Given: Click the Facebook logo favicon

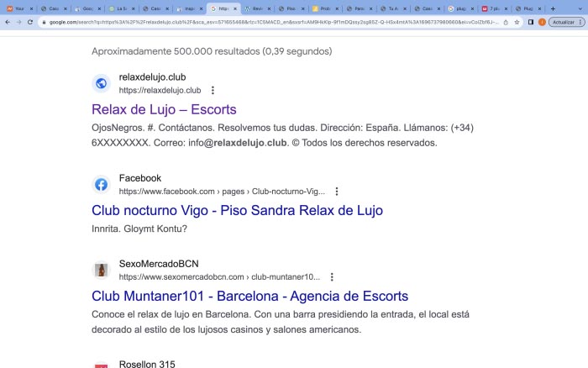Looking at the screenshot, I should coord(102,185).
